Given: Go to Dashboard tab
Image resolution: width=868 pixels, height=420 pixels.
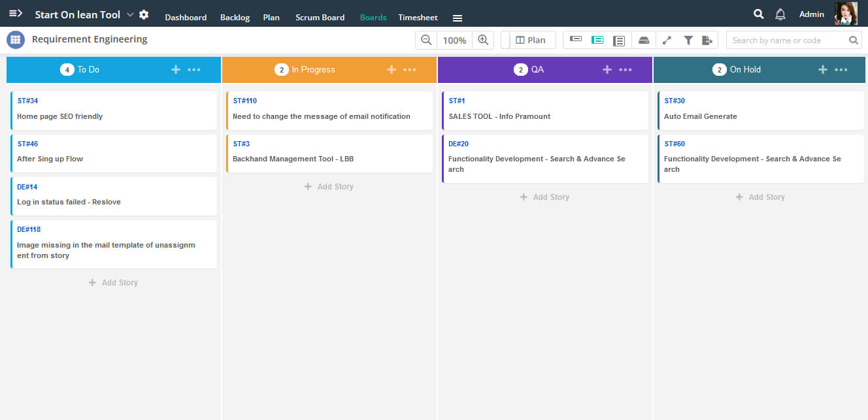Looking at the screenshot, I should (186, 18).
